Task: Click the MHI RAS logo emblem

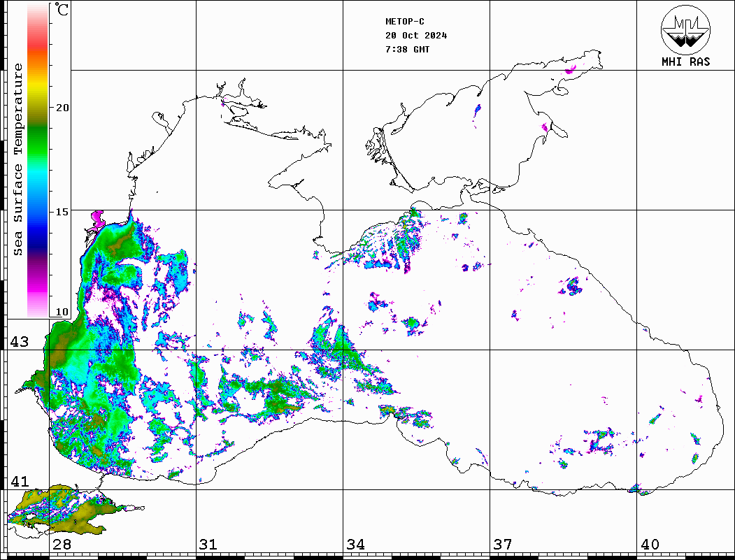Action: [686, 29]
